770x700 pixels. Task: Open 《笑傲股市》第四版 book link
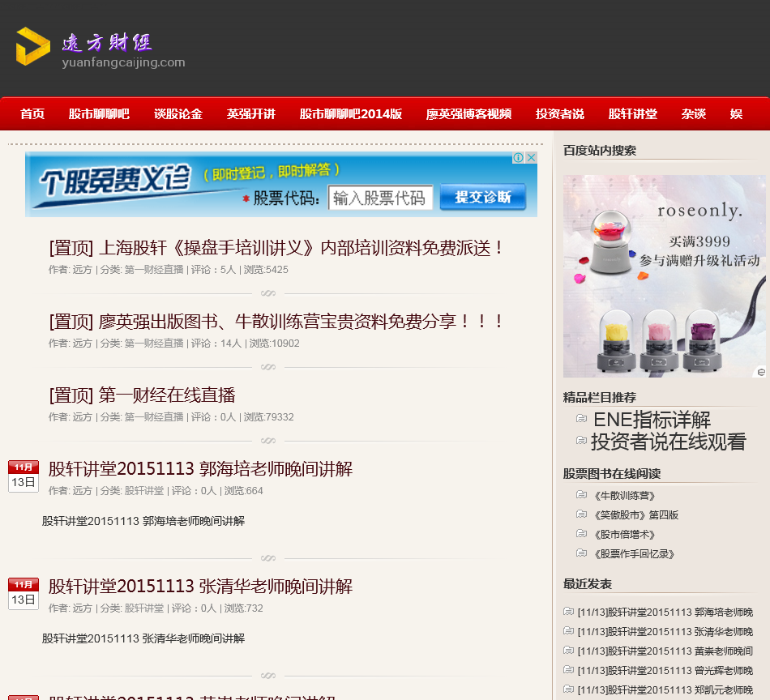coord(636,515)
